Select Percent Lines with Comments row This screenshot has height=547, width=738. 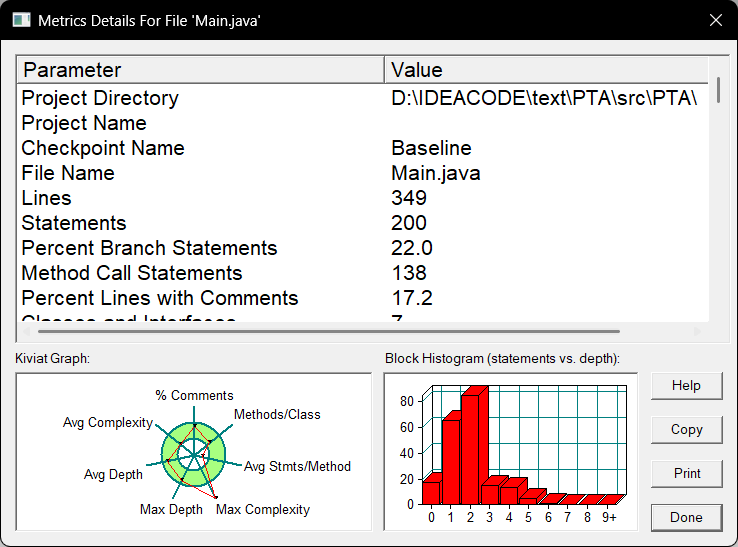(362, 298)
